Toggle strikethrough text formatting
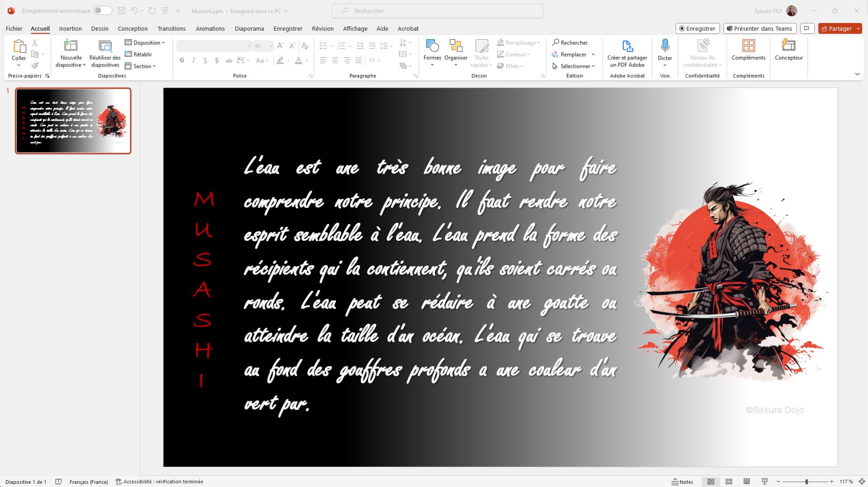 (229, 60)
